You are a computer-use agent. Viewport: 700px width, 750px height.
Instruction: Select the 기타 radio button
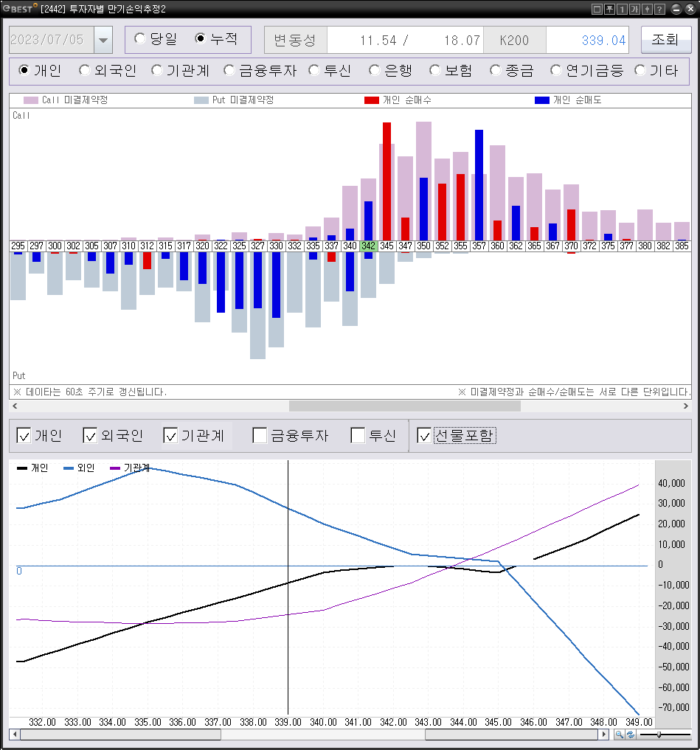coord(640,70)
